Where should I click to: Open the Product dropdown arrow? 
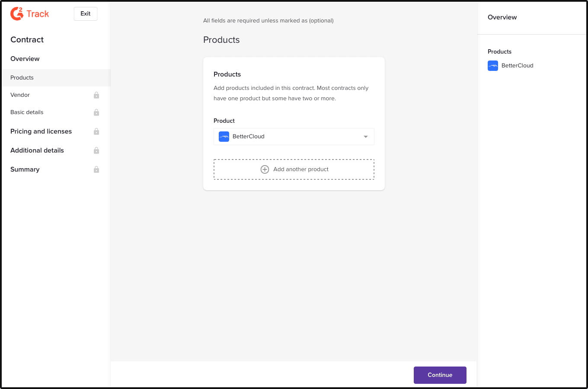click(366, 137)
